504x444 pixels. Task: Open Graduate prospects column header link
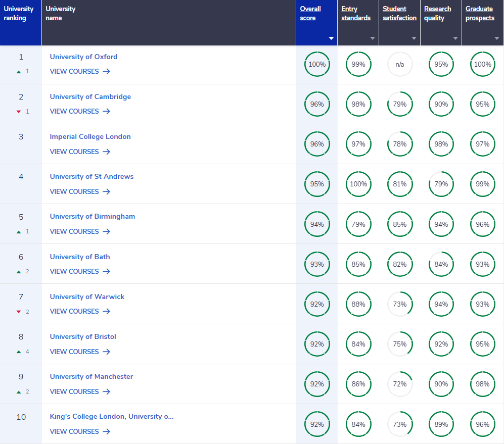(x=480, y=14)
